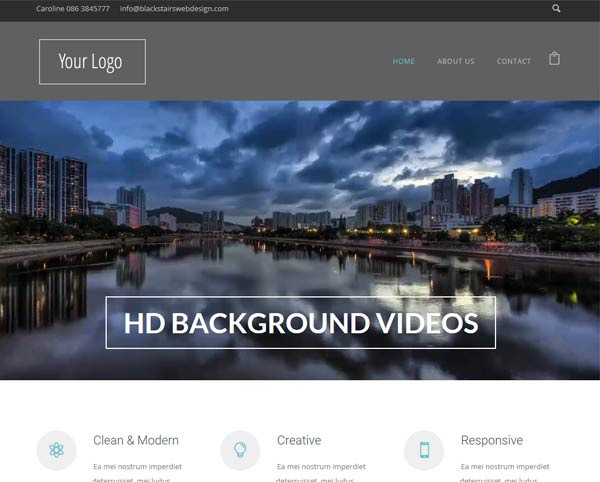Viewport: 600px width, 482px height.
Task: Go to the HOME menu item
Action: tap(404, 61)
